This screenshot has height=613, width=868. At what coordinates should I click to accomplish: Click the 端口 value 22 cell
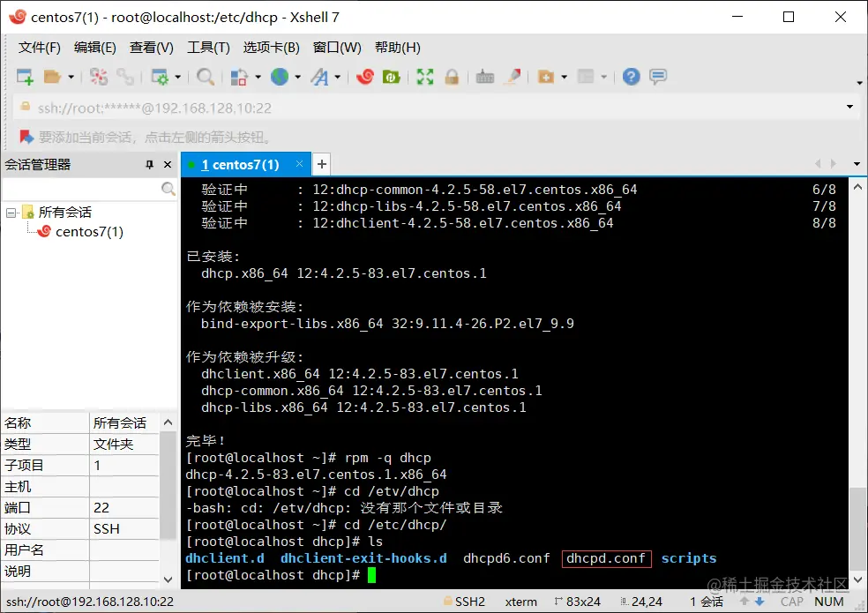point(124,508)
